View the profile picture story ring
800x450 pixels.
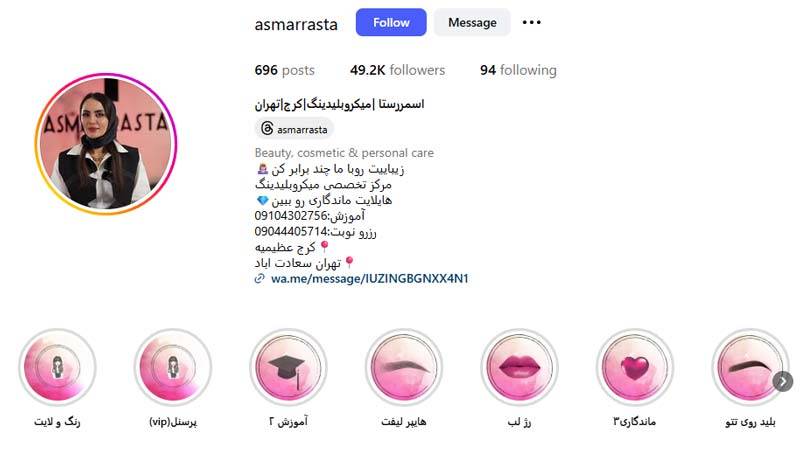(x=106, y=144)
